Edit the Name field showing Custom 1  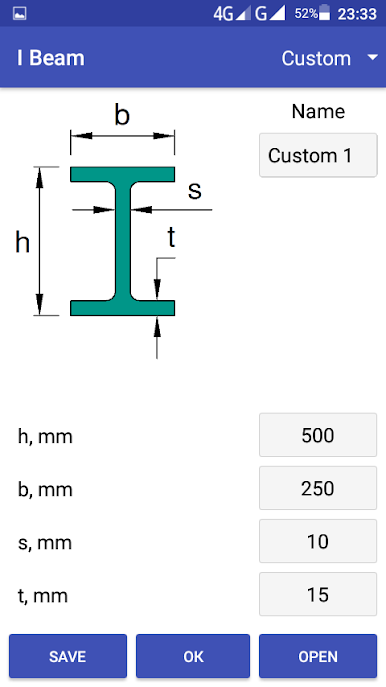coord(318,155)
